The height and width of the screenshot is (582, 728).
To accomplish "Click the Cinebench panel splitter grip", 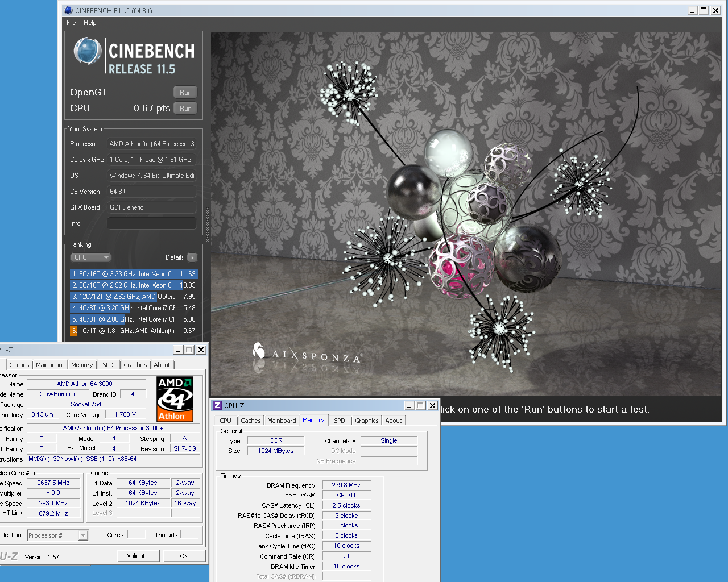I will (208, 226).
